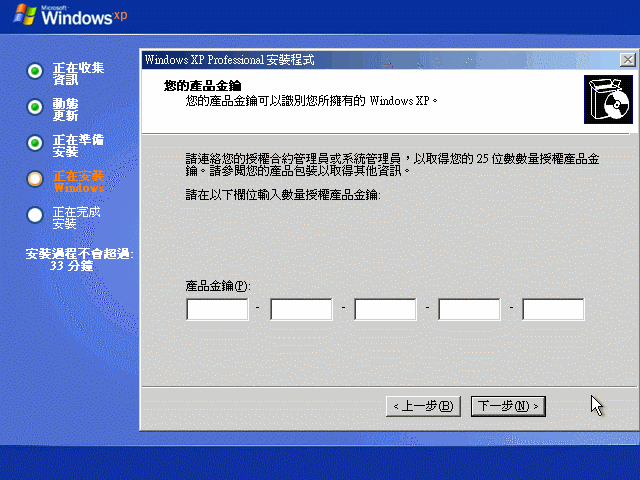Click the Windows XP logo flag
Image resolution: width=640 pixels, height=480 pixels.
click(25, 15)
